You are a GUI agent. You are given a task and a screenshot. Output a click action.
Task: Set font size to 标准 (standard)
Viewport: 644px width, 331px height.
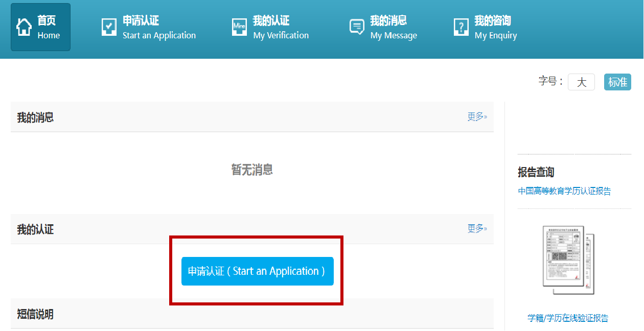(x=617, y=82)
